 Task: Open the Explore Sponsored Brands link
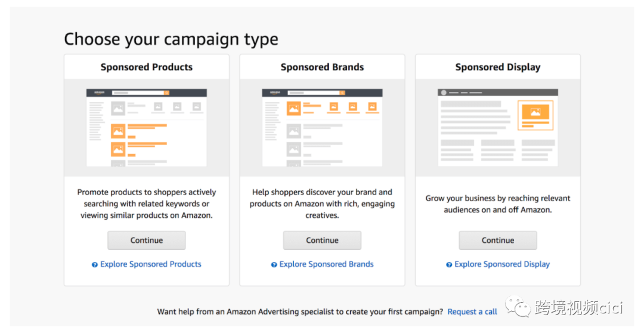click(x=327, y=264)
